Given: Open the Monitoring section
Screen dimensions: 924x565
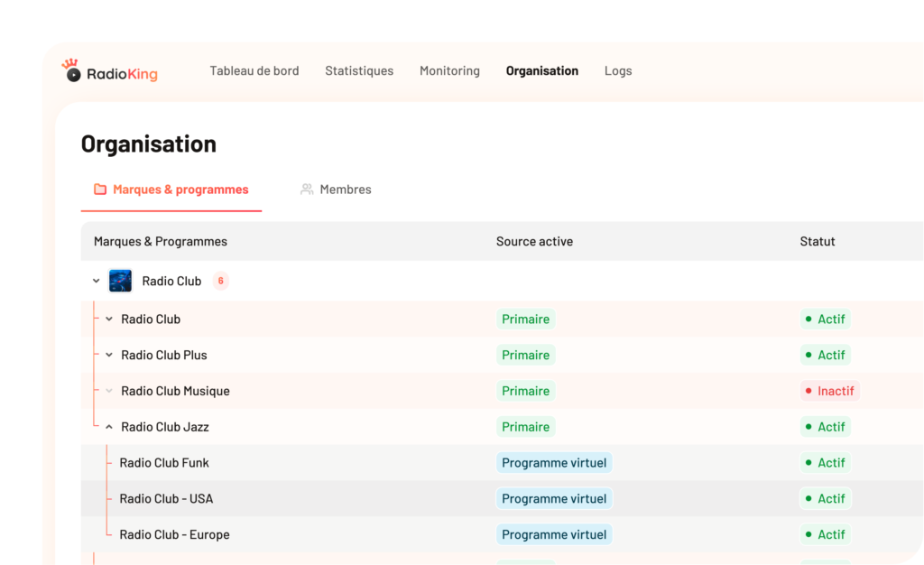Looking at the screenshot, I should pos(449,70).
